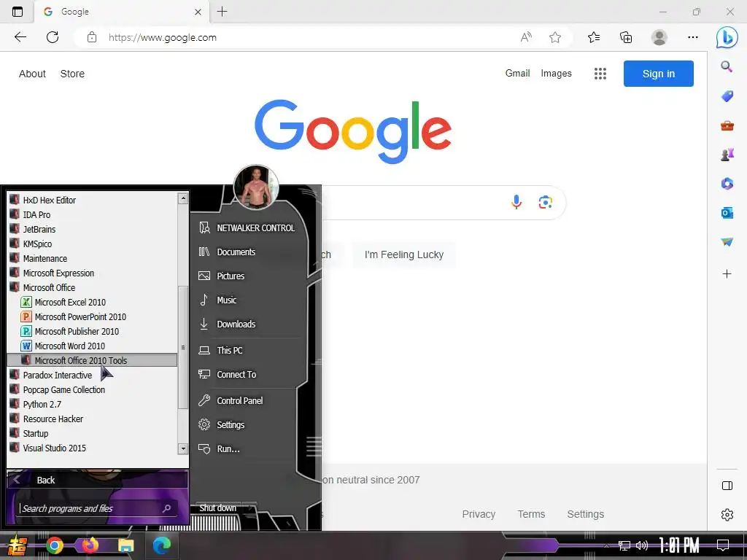Refresh the Google page

53,37
